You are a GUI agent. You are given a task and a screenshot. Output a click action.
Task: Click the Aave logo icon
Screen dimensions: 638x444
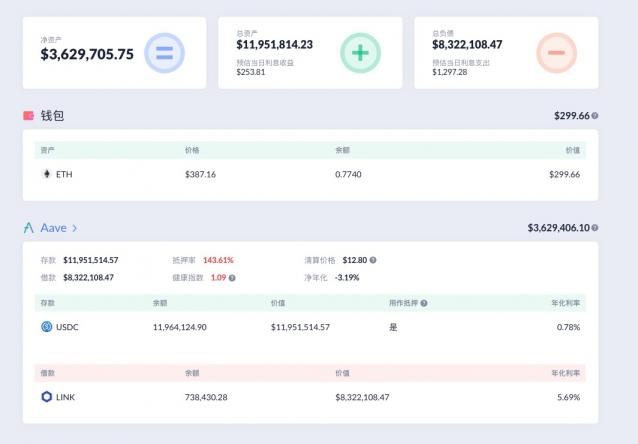(x=28, y=227)
